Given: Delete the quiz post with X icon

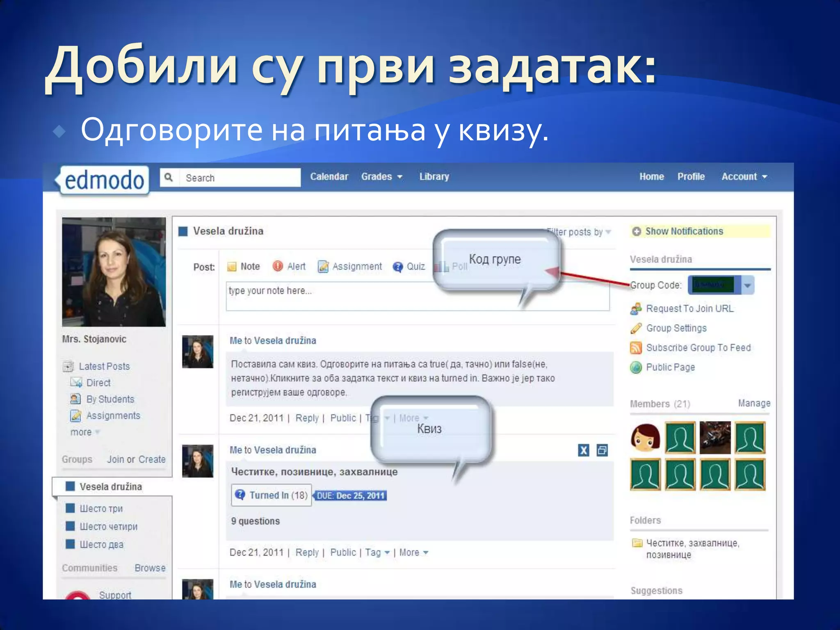Looking at the screenshot, I should [584, 450].
